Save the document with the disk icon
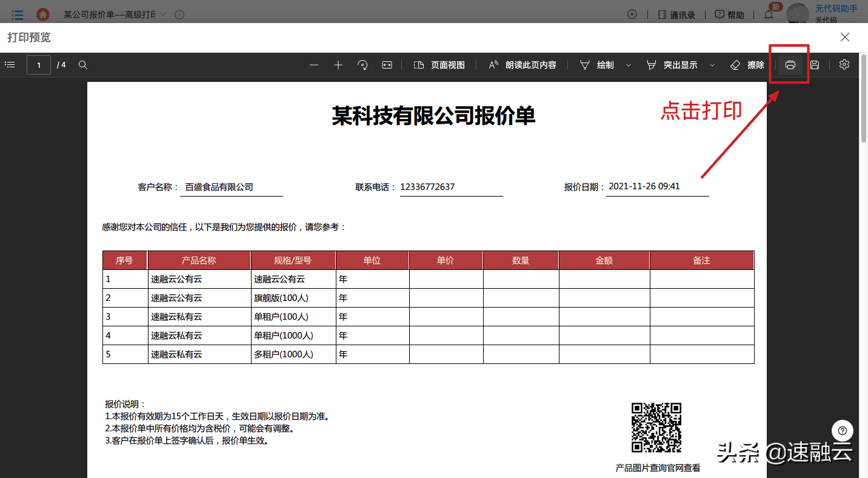 815,65
